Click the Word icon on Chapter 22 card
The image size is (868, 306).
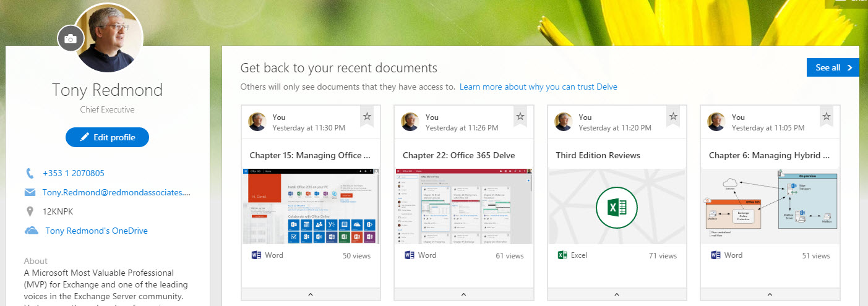(x=410, y=255)
